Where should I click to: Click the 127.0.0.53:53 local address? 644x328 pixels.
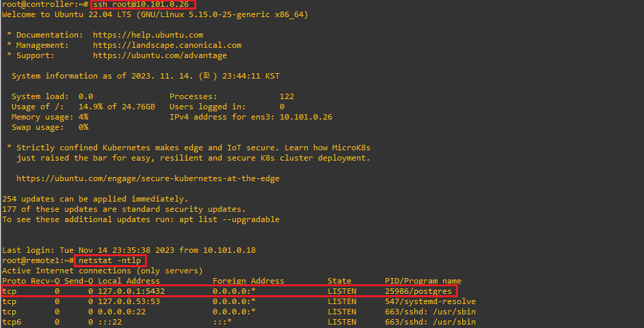point(129,302)
